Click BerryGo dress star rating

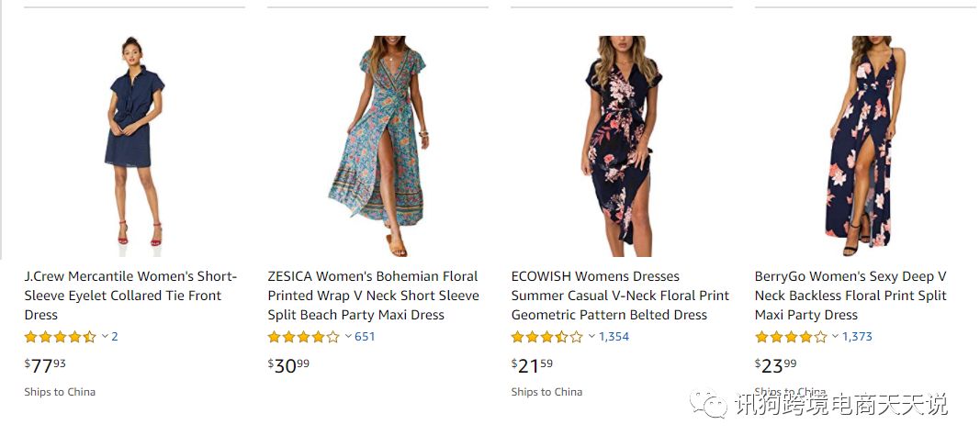click(790, 337)
